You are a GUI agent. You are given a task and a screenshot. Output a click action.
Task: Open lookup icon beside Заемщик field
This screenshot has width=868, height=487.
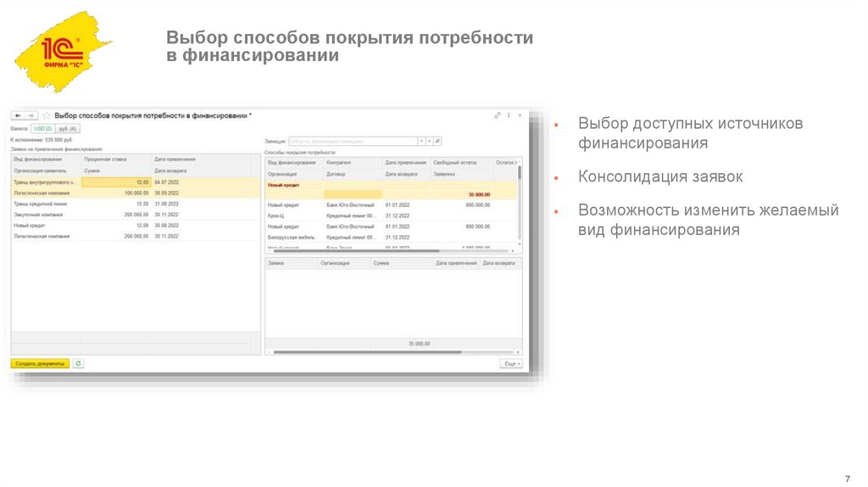437,142
